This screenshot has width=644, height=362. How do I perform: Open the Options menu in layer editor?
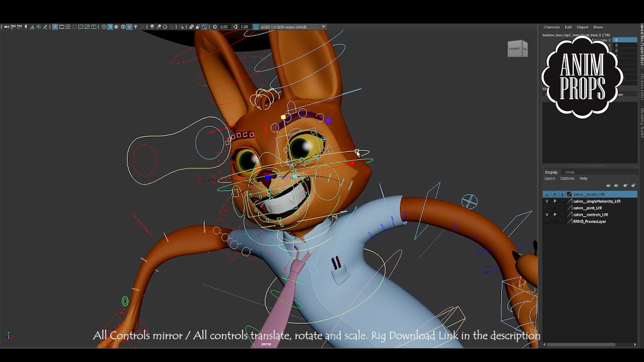coord(567,178)
